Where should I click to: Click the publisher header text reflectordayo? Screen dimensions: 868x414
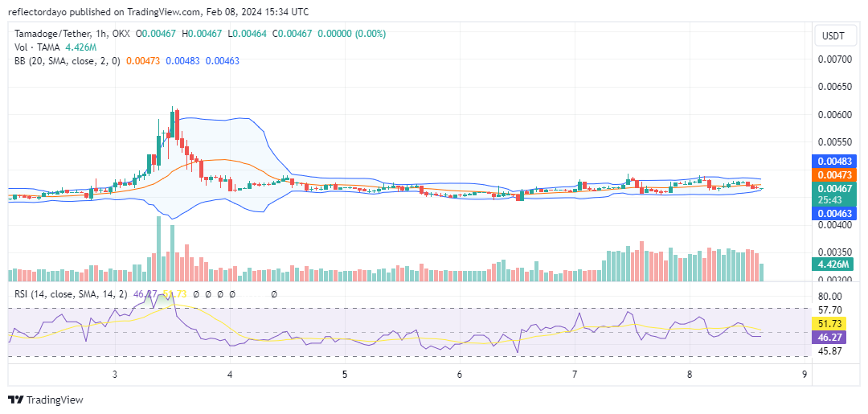tap(39, 11)
